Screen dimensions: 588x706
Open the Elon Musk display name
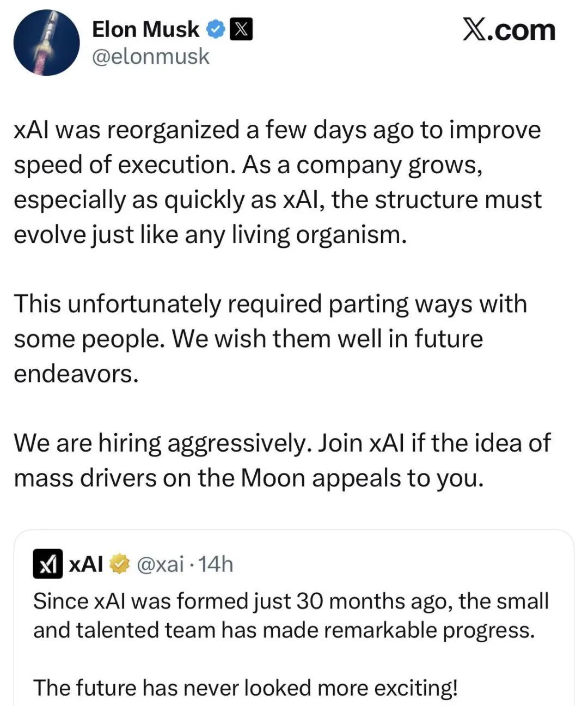pos(145,29)
